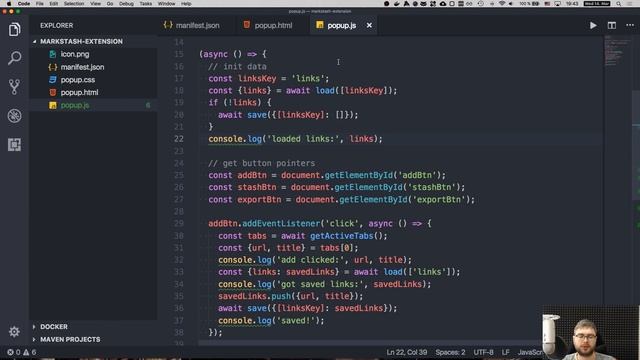Split the editor to the right
The image size is (640, 360).
[611, 25]
